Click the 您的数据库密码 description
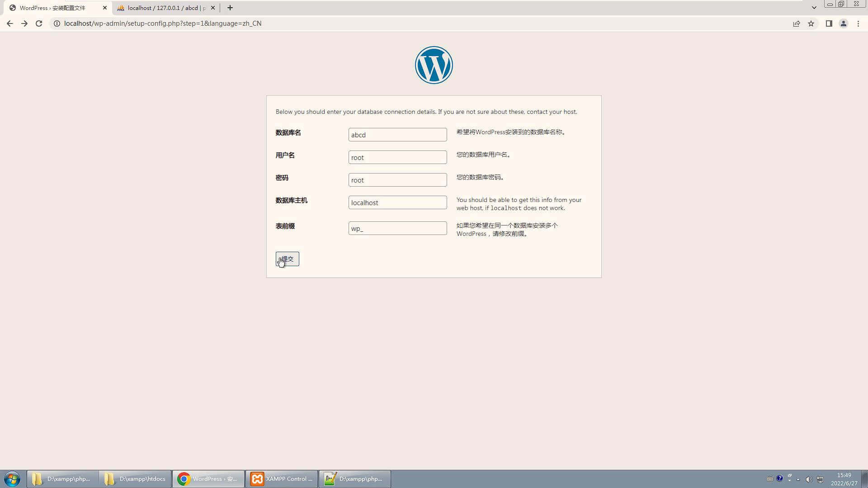Viewport: 868px width, 488px height. click(x=480, y=177)
